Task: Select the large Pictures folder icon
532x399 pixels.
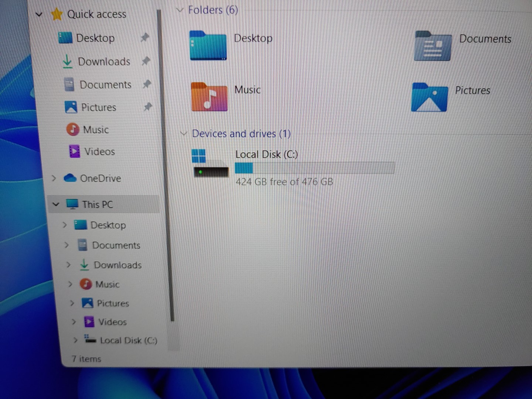Action: 429,97
